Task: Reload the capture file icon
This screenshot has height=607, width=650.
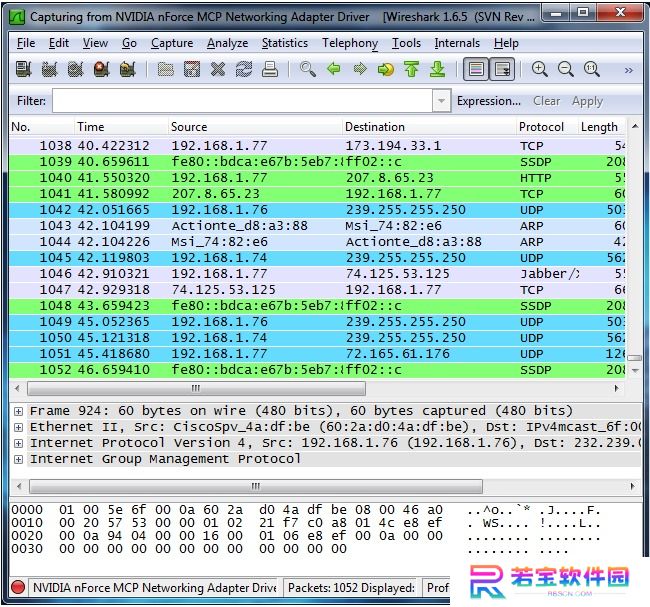Action: click(244, 69)
